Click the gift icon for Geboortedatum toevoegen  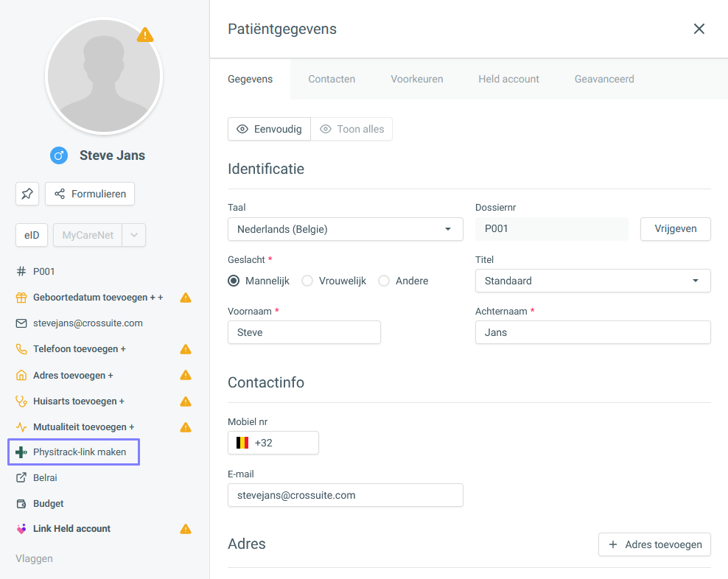(21, 298)
